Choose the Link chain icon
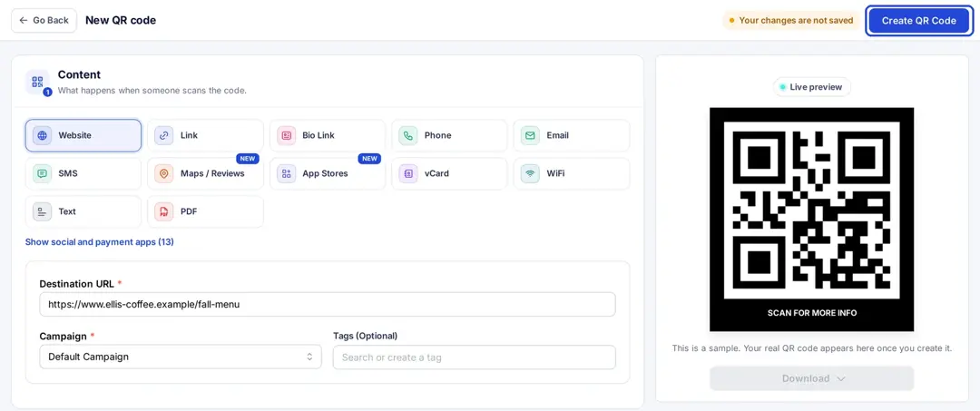This screenshot has height=411, width=980. (x=163, y=135)
